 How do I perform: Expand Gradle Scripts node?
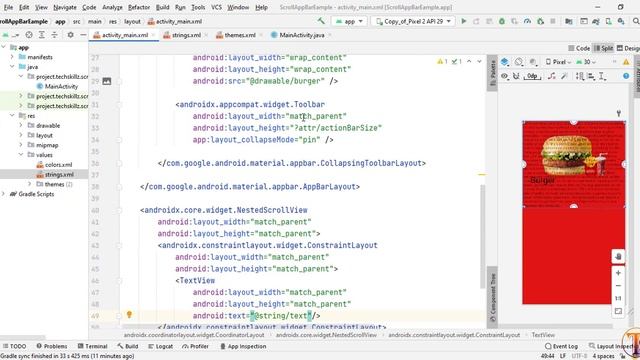(x=3, y=194)
